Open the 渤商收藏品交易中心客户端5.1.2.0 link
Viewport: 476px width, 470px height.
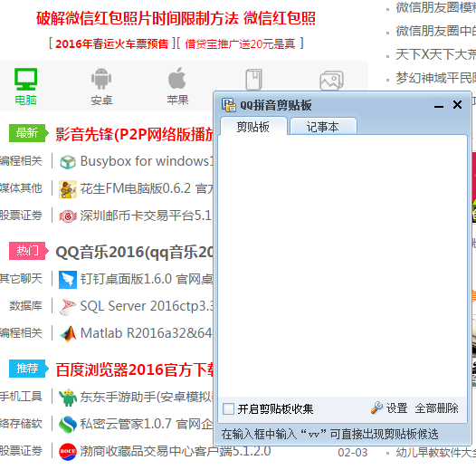[176, 451]
